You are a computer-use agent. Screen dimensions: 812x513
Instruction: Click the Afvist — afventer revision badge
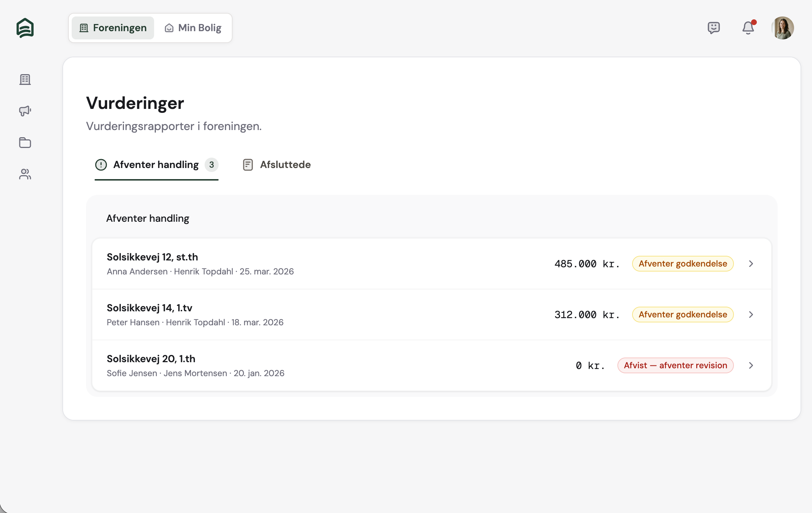coord(675,365)
